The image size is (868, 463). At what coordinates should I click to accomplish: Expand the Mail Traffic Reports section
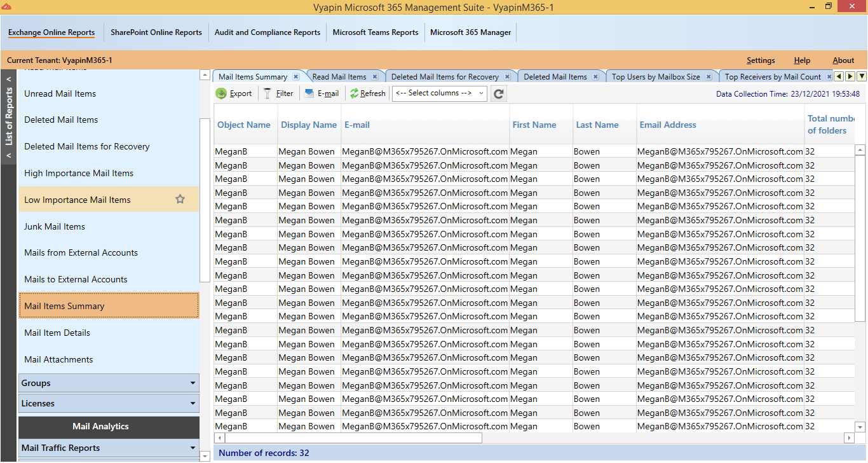109,448
